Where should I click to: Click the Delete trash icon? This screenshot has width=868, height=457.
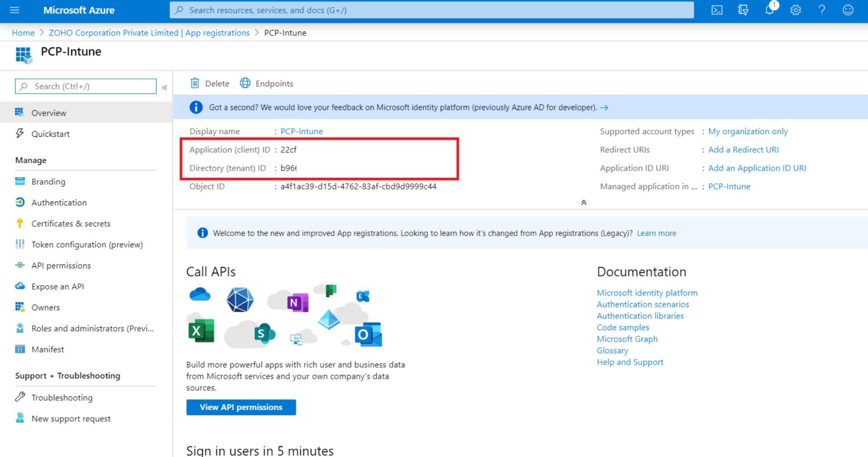[195, 83]
